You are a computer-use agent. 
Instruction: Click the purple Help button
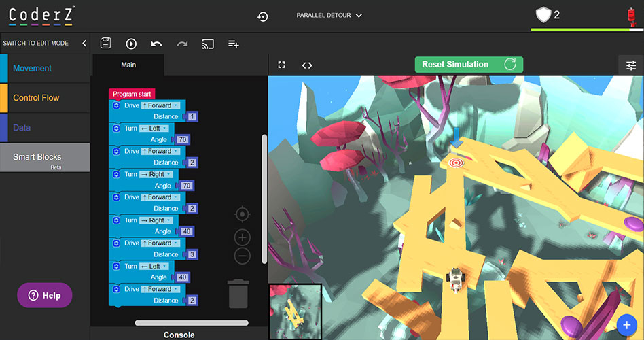point(45,295)
